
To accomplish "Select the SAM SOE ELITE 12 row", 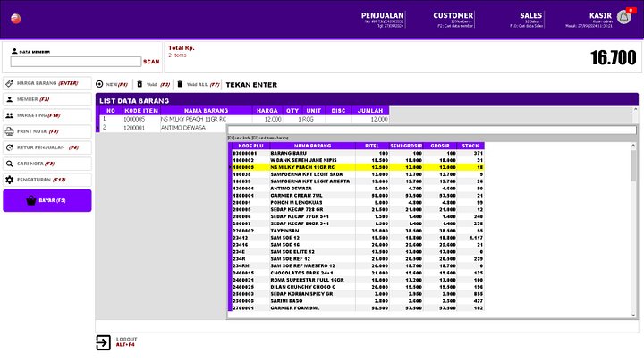I will coord(357,251).
